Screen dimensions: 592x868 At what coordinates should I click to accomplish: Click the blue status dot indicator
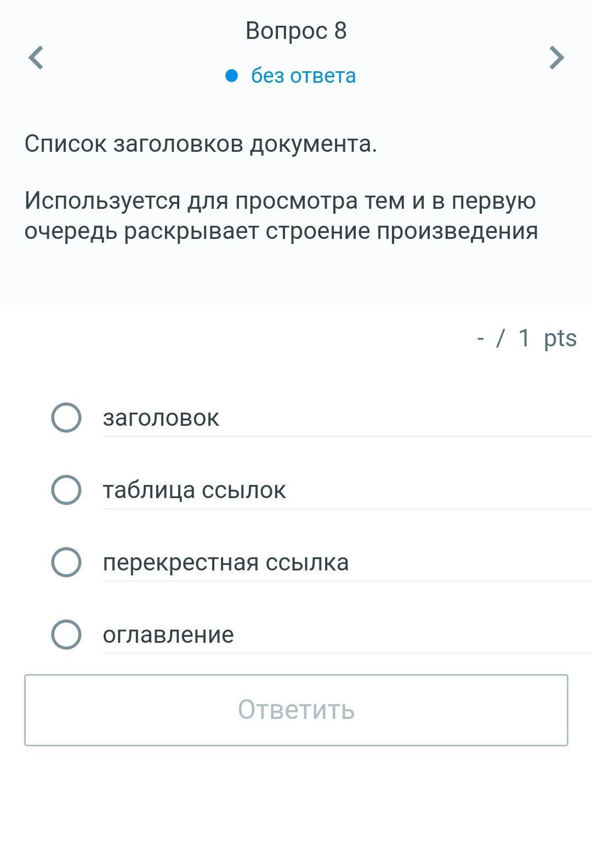tap(232, 76)
